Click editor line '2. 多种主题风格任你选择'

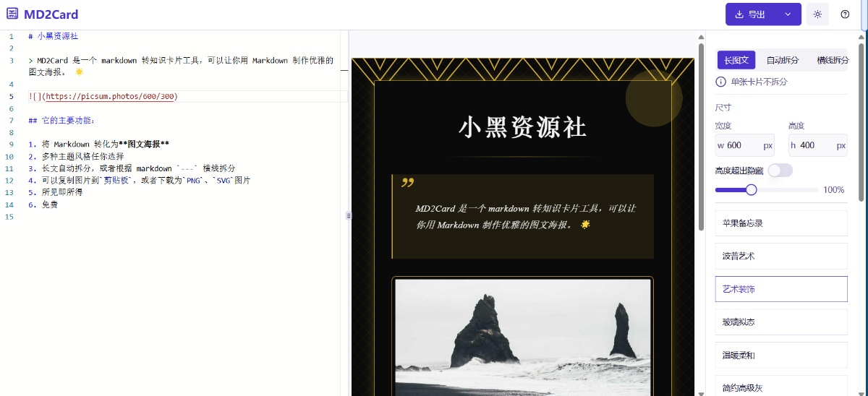[x=76, y=156]
